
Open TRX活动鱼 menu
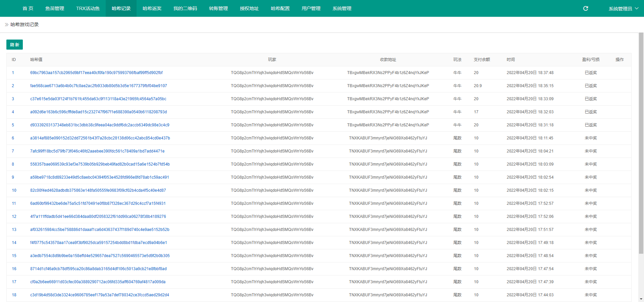click(x=88, y=8)
